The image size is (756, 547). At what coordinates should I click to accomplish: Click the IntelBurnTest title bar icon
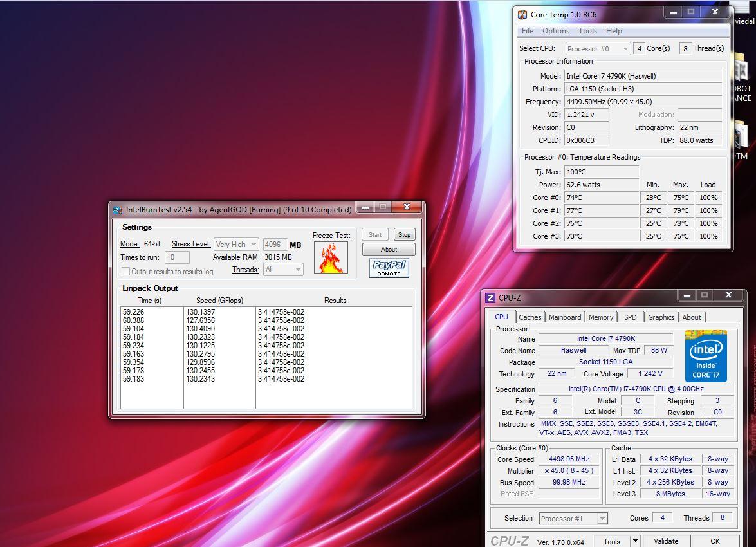117,210
